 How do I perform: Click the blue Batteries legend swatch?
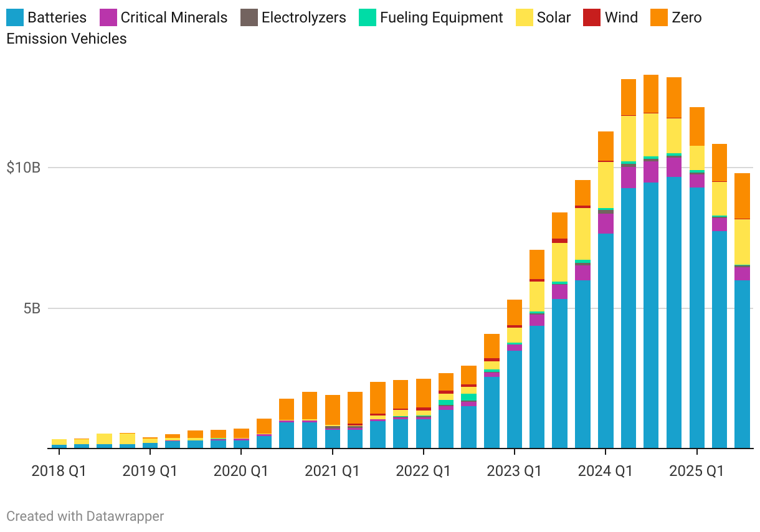(15, 17)
